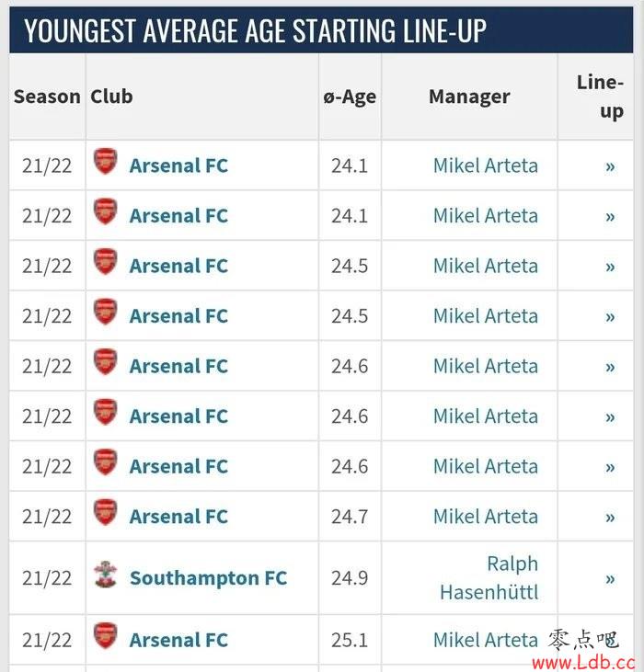Viewport: 644px width, 672px height.
Task: Click the Arsenal crest in the 25.1 age row
Action: (x=105, y=635)
